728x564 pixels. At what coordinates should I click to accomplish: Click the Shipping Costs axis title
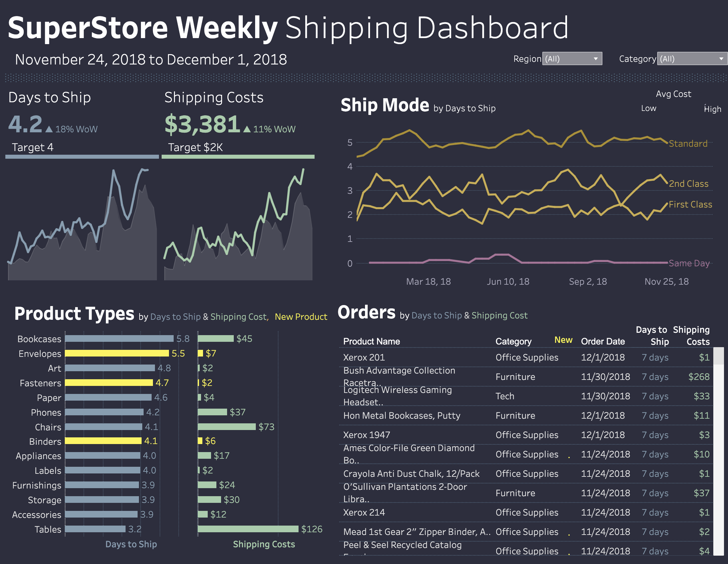pos(264,544)
